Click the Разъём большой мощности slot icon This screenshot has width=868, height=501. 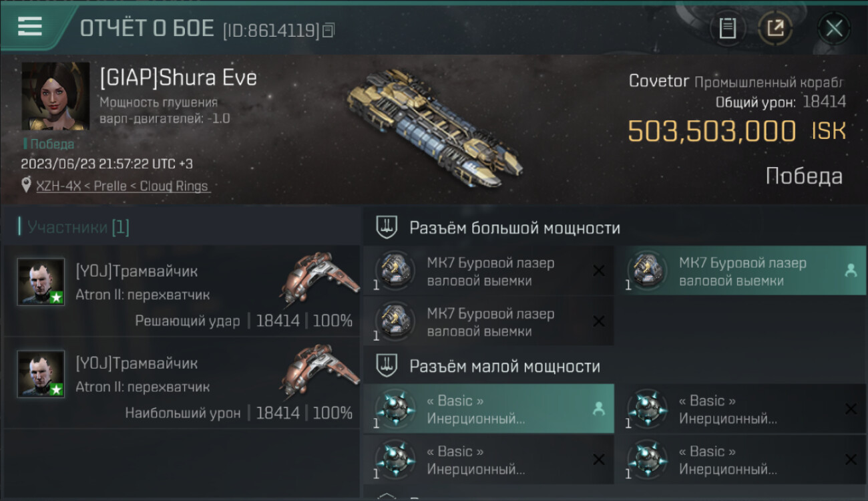pyautogui.click(x=386, y=228)
